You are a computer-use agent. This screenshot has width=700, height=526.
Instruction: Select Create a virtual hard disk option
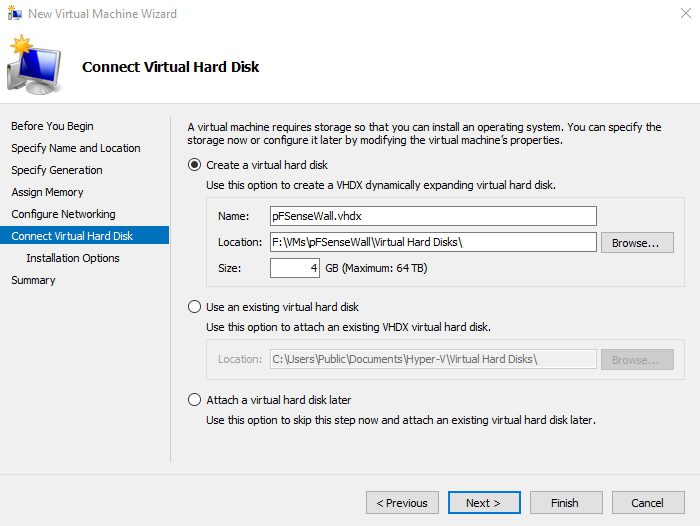(195, 165)
